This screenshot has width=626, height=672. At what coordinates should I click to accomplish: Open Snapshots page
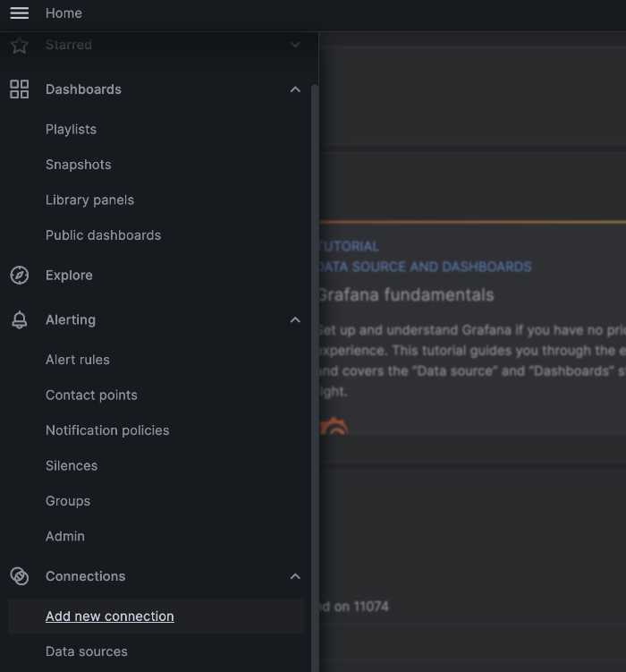[79, 165]
